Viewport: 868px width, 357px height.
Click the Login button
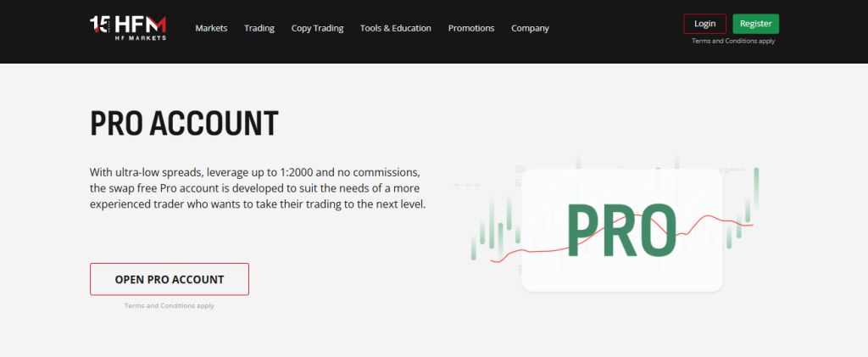(x=704, y=24)
